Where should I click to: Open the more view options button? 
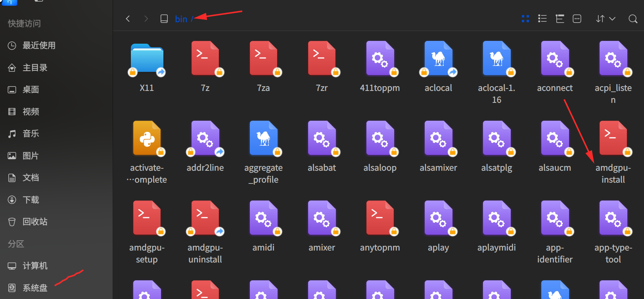coord(577,19)
